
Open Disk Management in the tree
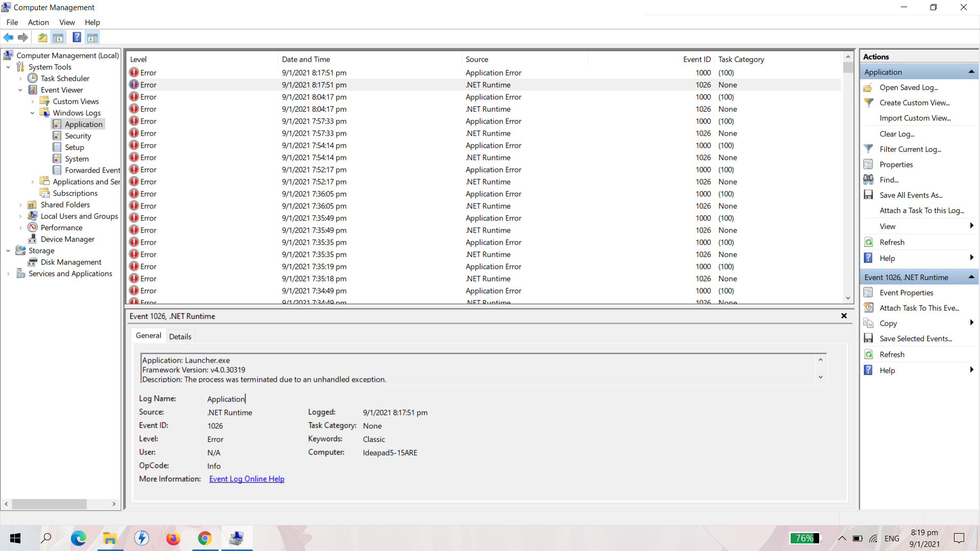coord(71,262)
